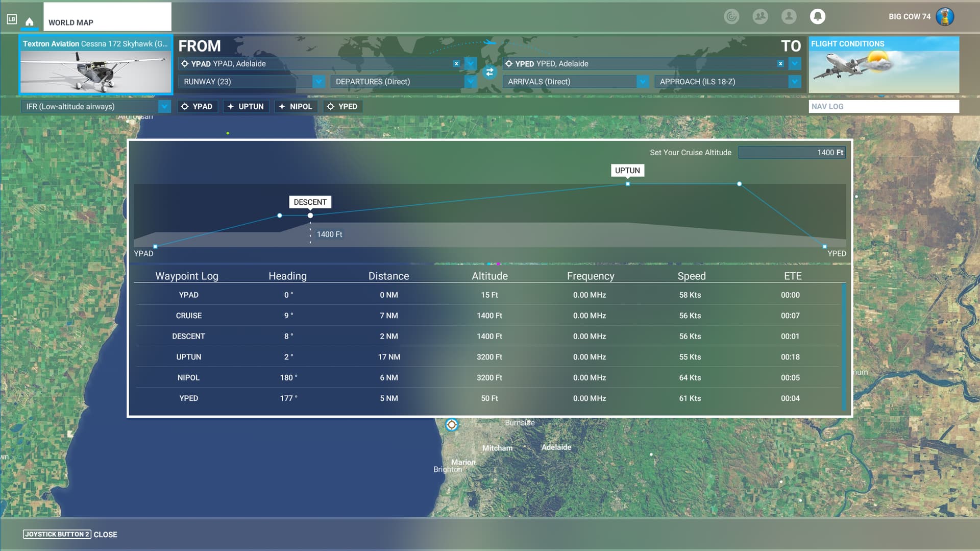Expand the RUNWAY (23) dropdown
Image resolution: width=980 pixels, height=551 pixels.
point(318,82)
